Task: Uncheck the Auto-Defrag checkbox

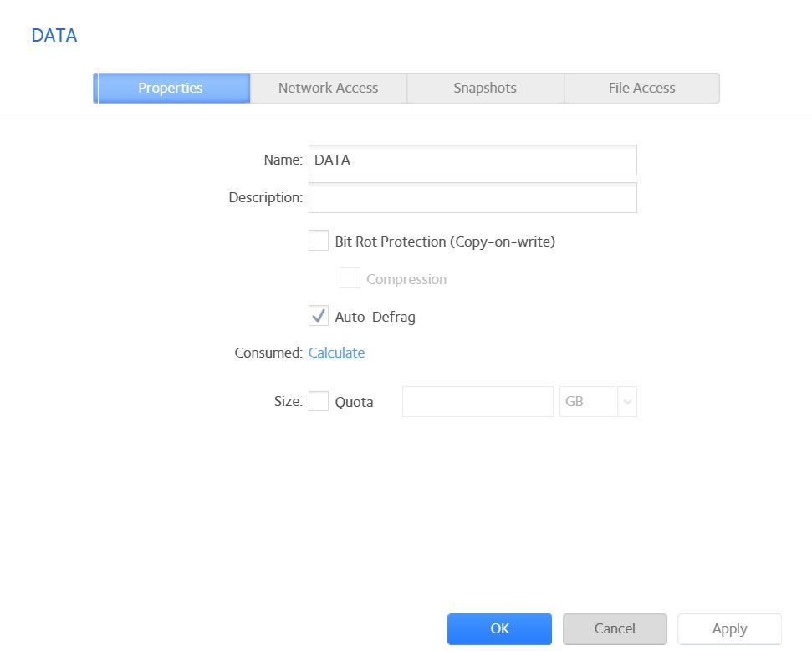Action: 319,316
